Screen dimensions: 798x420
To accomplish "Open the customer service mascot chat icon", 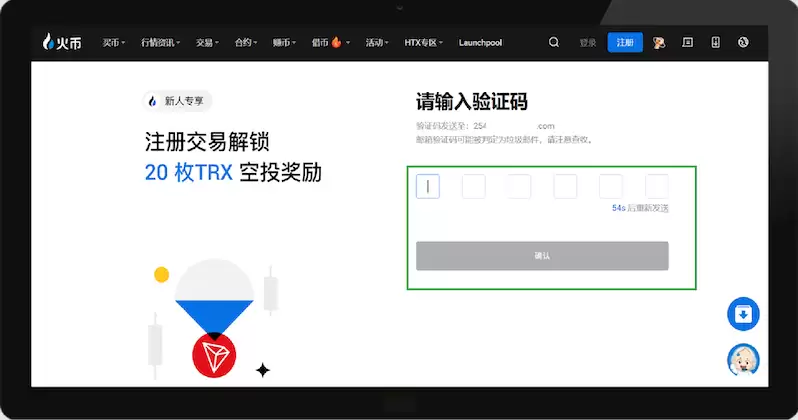I will (743, 359).
